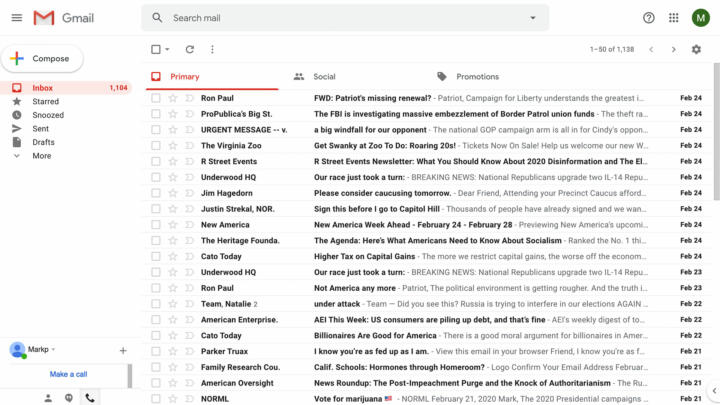Image resolution: width=720 pixels, height=405 pixels.
Task: Mark R Street Events email as important
Action: (x=189, y=162)
